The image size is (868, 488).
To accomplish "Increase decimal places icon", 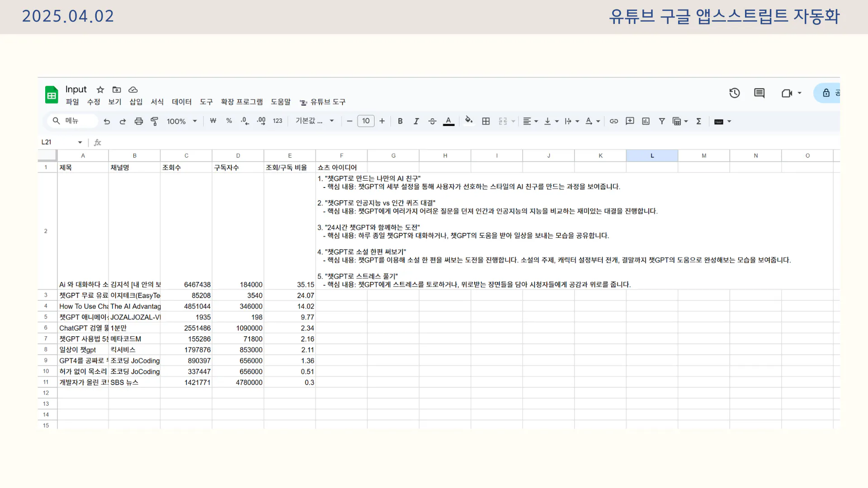I will pyautogui.click(x=261, y=121).
